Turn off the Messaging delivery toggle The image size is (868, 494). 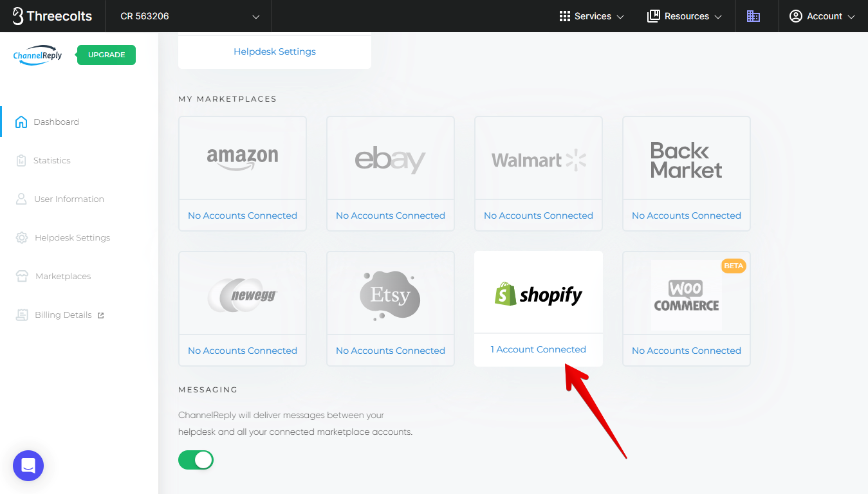click(x=196, y=460)
